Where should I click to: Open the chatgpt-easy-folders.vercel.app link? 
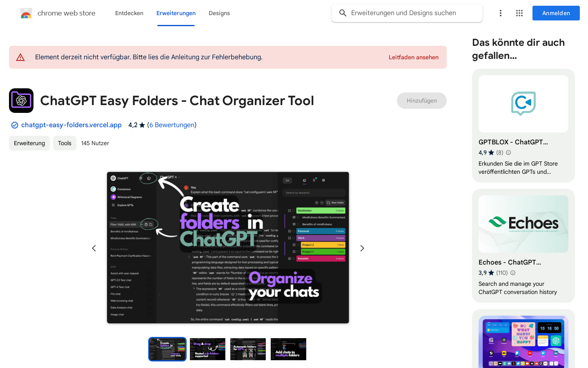pos(71,125)
